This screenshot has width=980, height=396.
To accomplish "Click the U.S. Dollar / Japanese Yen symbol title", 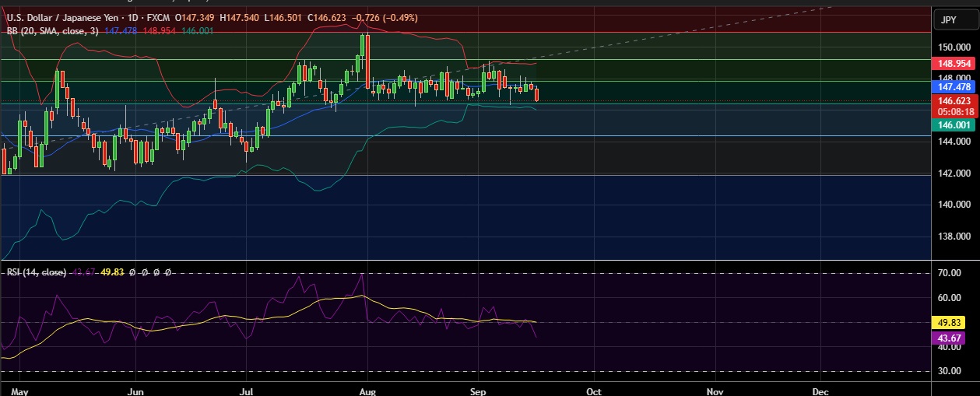I will [58, 16].
